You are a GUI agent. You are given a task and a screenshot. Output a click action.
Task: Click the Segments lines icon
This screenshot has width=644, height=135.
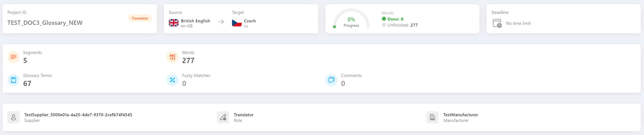(x=13, y=57)
